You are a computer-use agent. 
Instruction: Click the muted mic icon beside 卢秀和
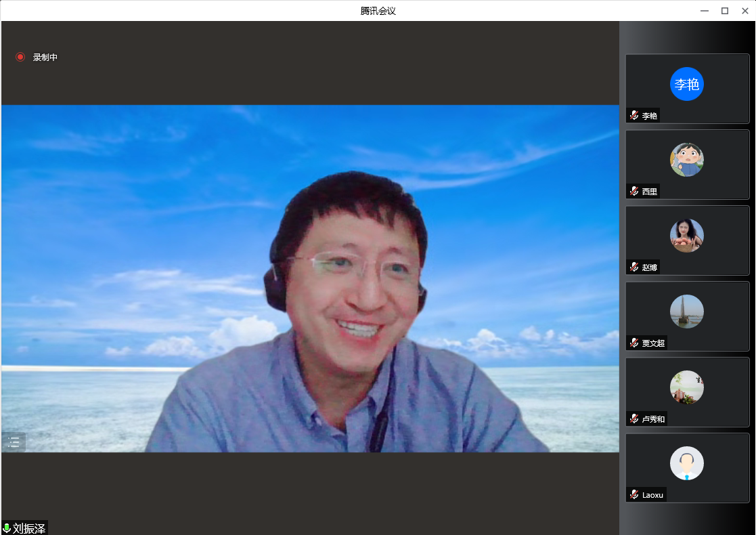[634, 419]
